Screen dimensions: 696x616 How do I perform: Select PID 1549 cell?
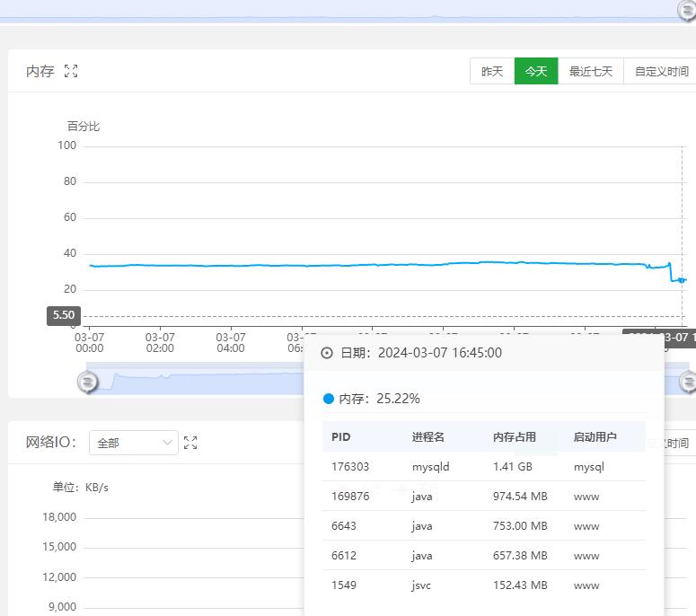tap(344, 585)
